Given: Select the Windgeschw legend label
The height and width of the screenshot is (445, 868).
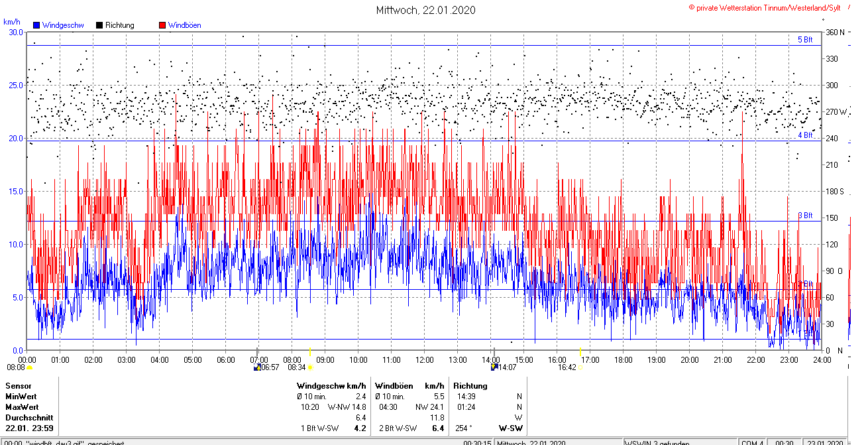Looking at the screenshot, I should [63, 25].
